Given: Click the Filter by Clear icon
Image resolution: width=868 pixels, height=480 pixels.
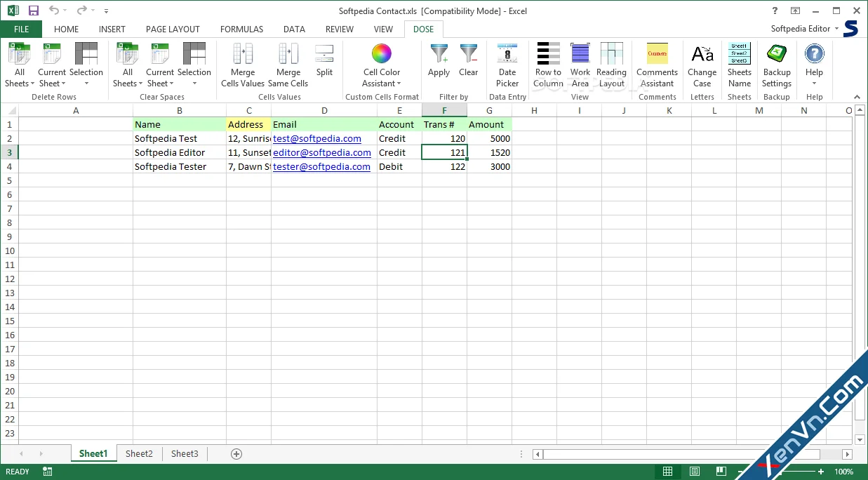Looking at the screenshot, I should [469, 53].
